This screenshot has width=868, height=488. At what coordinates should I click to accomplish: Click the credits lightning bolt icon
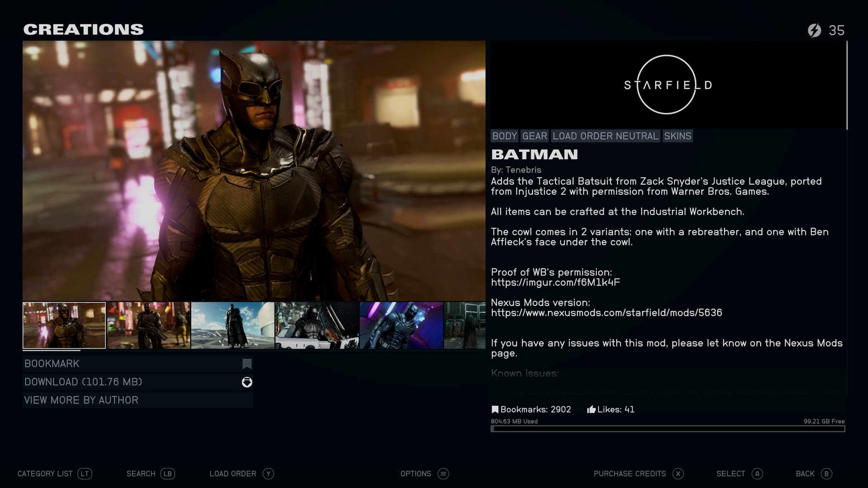click(814, 30)
